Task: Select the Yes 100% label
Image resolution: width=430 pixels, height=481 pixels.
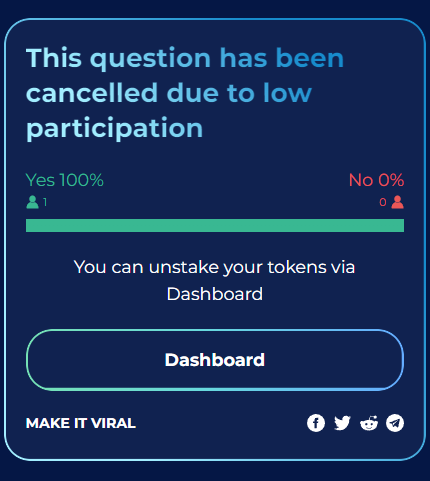Action: [65, 180]
